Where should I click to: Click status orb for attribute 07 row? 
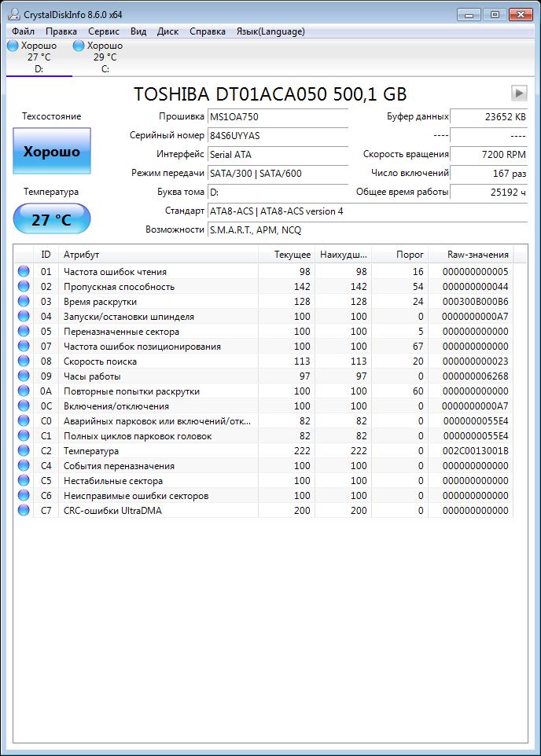(x=24, y=347)
